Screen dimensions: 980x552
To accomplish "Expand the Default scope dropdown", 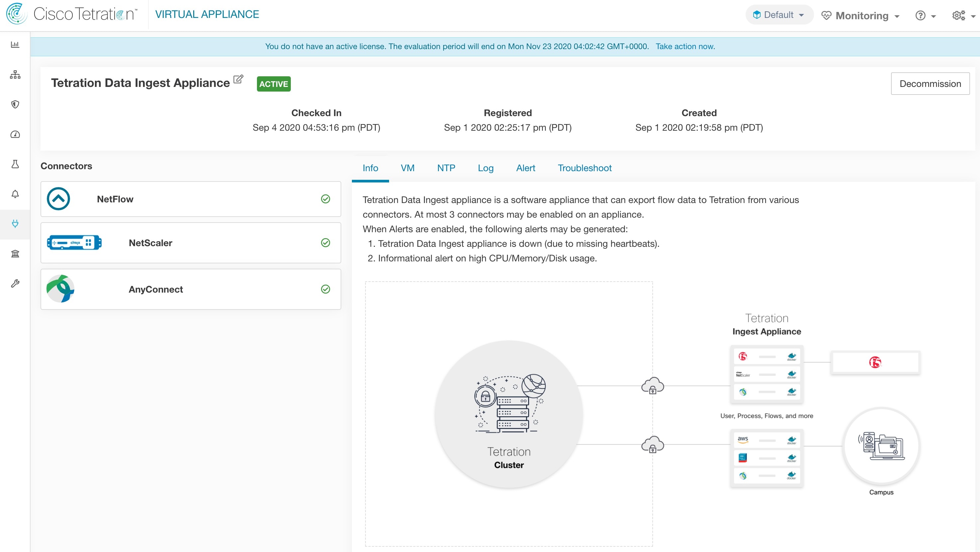I will click(777, 15).
